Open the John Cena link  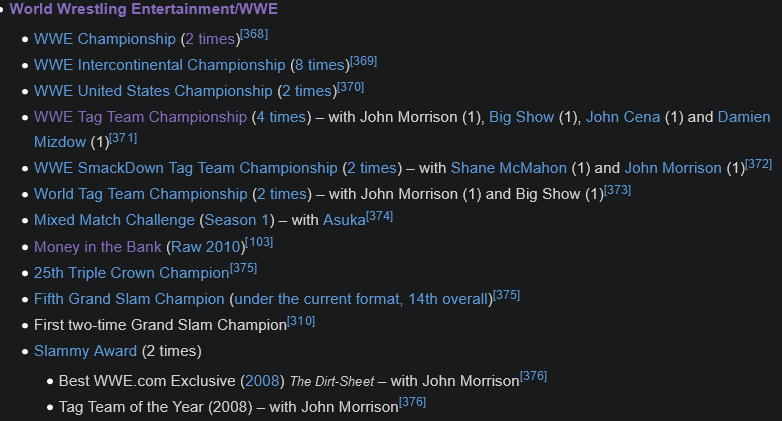point(622,117)
